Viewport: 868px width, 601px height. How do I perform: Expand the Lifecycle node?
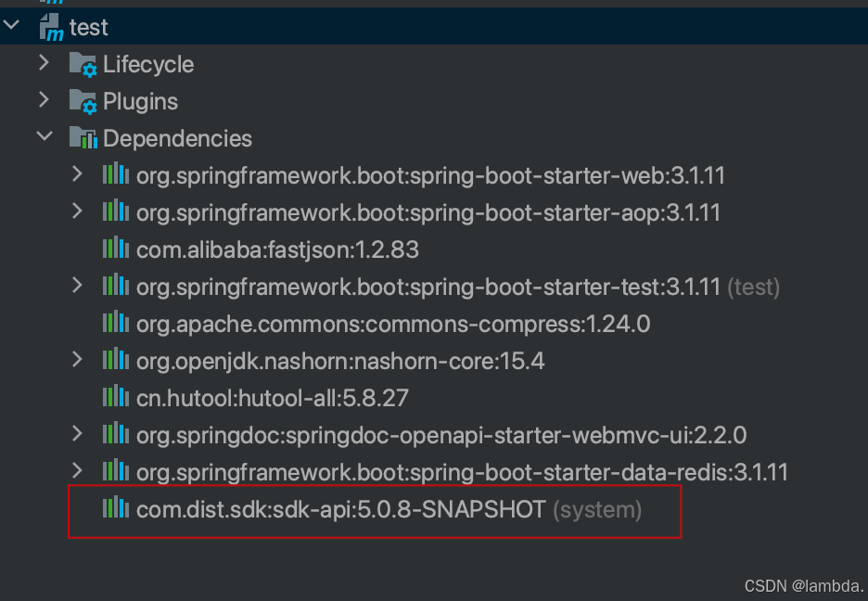tap(45, 62)
